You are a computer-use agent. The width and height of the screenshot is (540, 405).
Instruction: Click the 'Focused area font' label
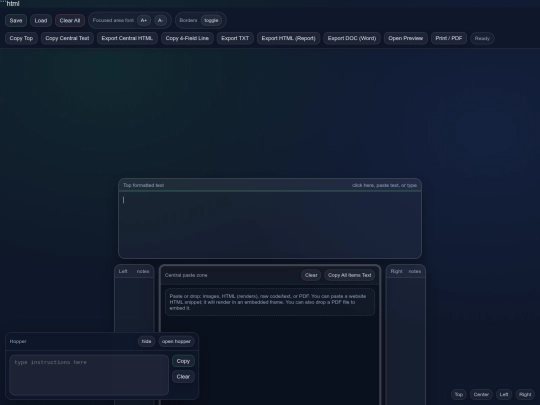tap(113, 20)
